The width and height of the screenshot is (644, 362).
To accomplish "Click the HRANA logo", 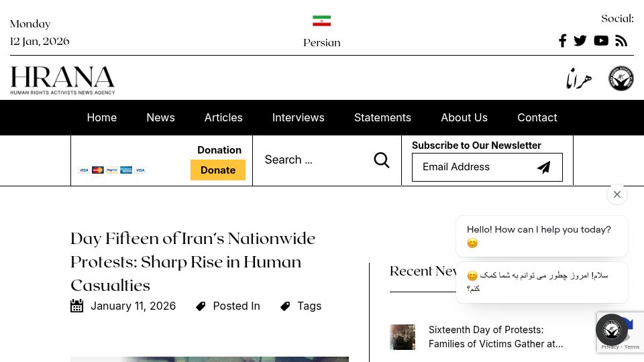I will coord(62,80).
